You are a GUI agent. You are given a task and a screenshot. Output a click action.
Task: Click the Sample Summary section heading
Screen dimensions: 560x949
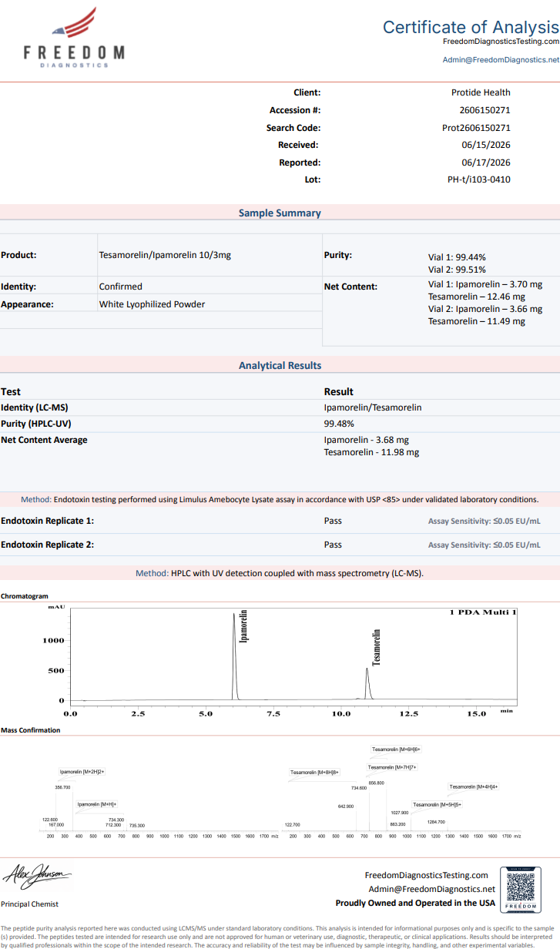pyautogui.click(x=280, y=213)
